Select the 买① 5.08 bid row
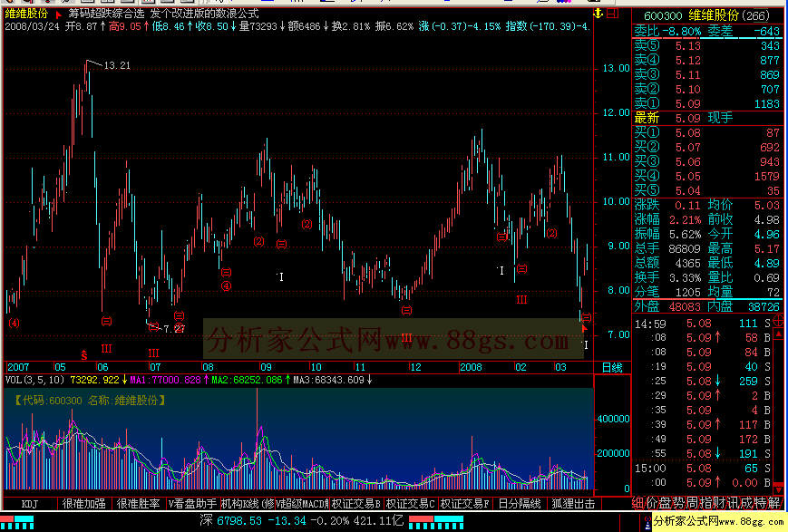Screen dimensions: 788x532 [706, 132]
